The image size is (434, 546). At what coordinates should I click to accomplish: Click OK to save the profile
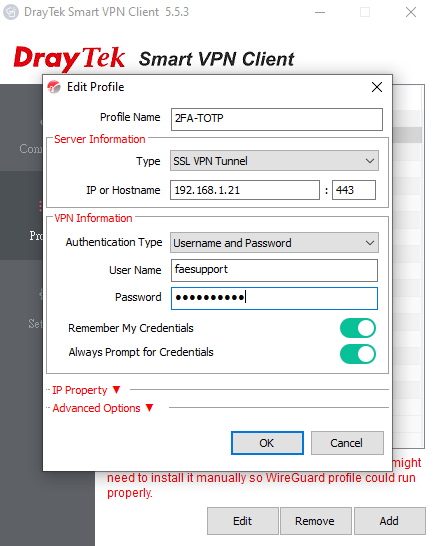point(267,443)
